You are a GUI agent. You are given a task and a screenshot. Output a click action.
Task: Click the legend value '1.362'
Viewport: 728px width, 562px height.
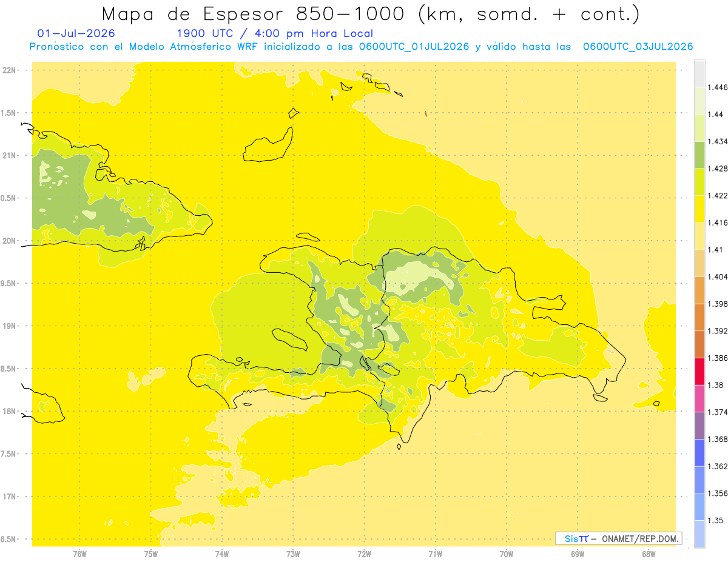click(x=718, y=466)
